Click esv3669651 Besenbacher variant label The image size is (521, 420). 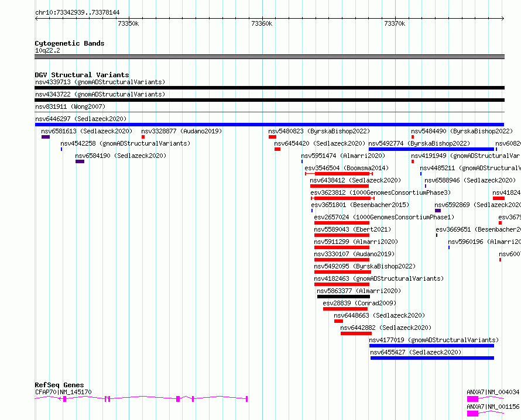pyautogui.click(x=478, y=229)
